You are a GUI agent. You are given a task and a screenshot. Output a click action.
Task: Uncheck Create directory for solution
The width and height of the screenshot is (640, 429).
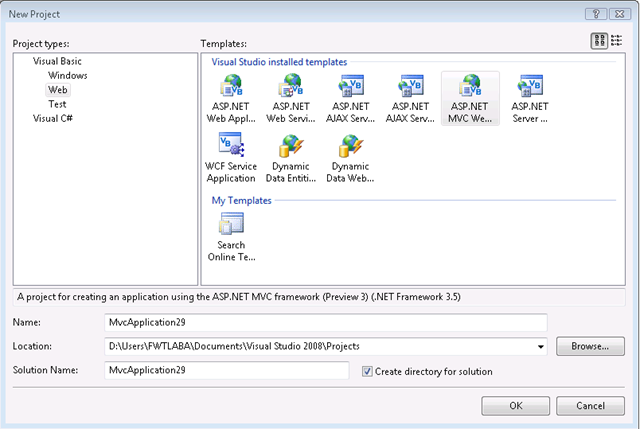(367, 371)
